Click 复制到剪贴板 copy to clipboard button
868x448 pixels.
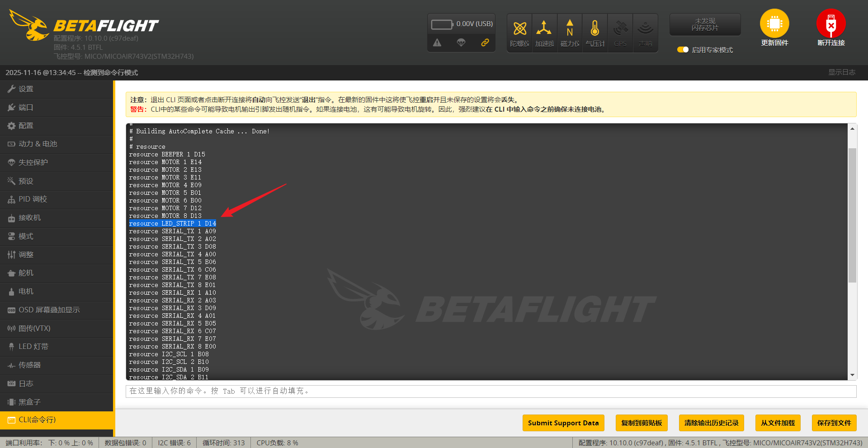641,423
